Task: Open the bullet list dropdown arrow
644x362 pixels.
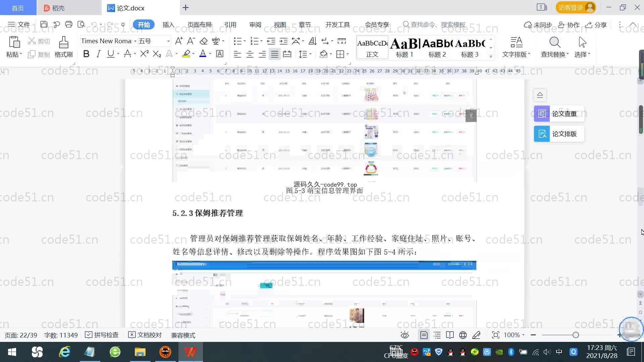Action: coord(245,41)
